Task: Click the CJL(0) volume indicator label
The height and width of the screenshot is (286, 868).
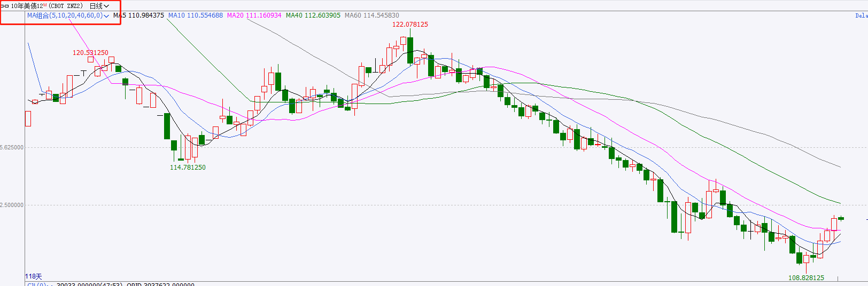Action: pyautogui.click(x=37, y=284)
